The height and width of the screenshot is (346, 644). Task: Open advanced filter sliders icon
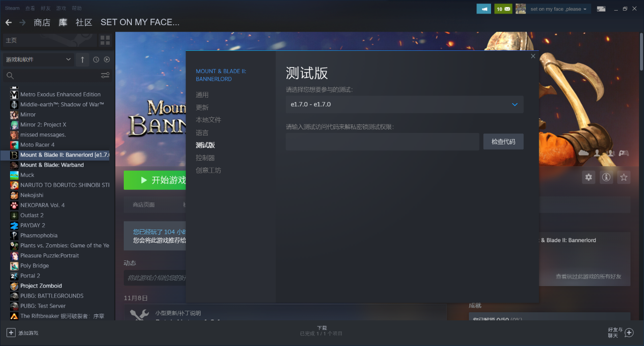(105, 76)
